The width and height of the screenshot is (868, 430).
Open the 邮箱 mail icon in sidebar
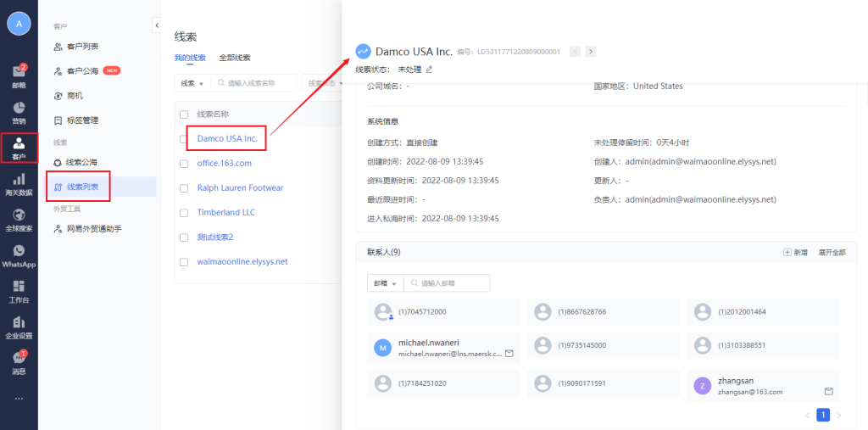pos(19,76)
